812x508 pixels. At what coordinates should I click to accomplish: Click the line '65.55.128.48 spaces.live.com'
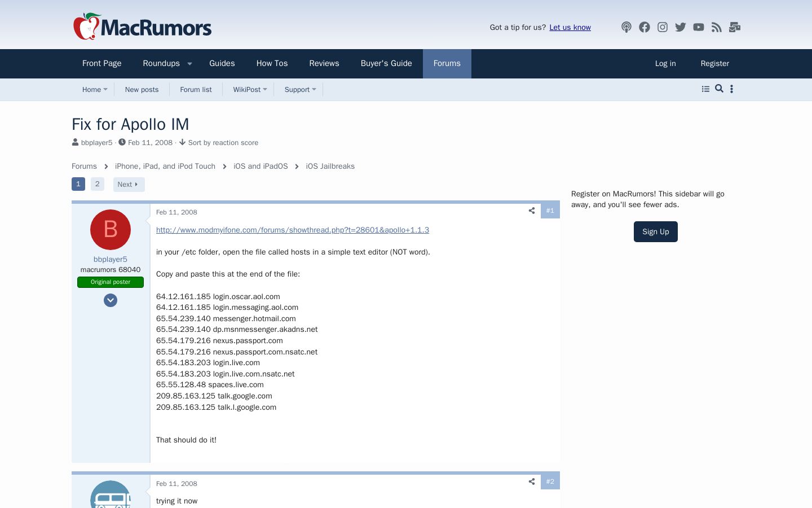click(x=210, y=384)
